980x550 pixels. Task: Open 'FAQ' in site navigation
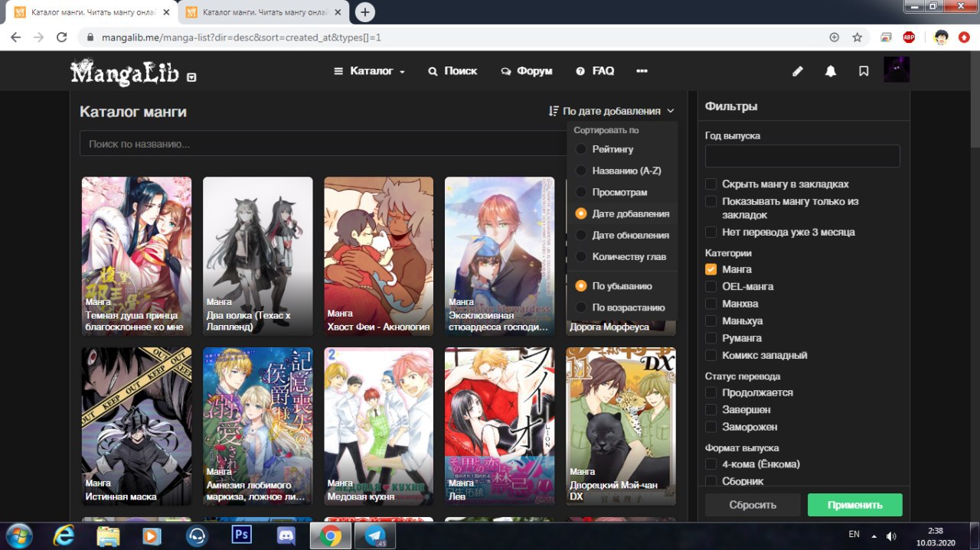point(595,71)
